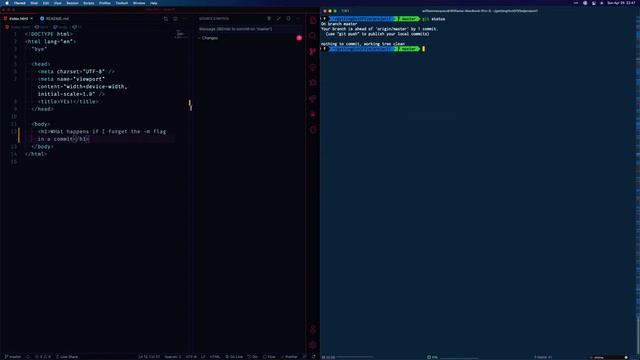Viewport: 640px width, 360px height.
Task: Click the LF line ending in status bar
Action: pyautogui.click(x=203, y=357)
